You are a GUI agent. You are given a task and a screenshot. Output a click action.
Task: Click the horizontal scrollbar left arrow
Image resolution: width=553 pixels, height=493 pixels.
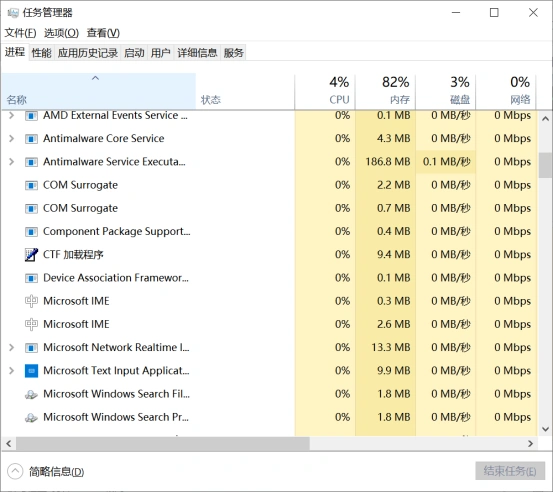9,444
